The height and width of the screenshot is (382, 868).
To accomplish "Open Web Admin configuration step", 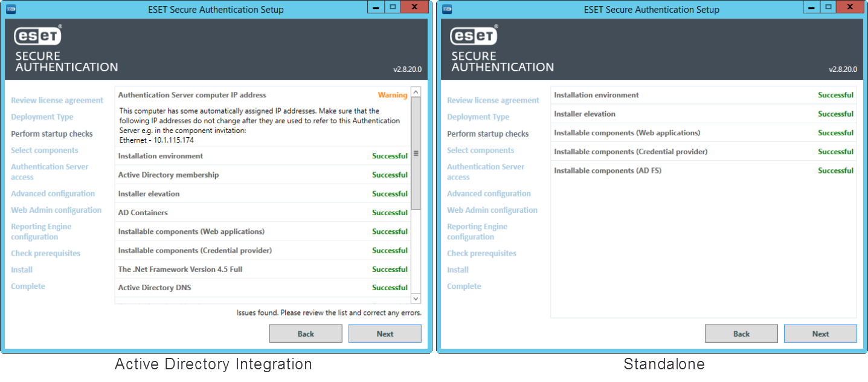I will point(56,210).
